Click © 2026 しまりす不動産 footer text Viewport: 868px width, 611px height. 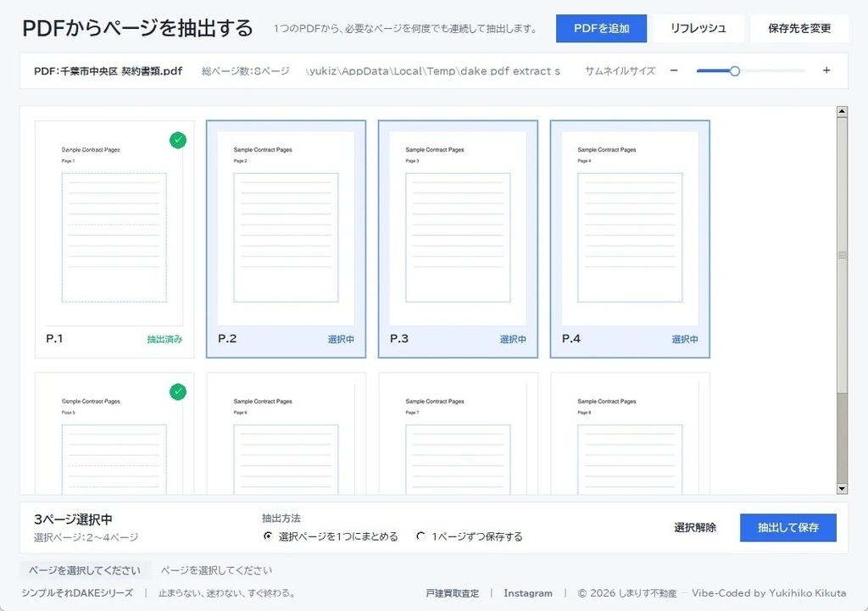pyautogui.click(x=627, y=592)
